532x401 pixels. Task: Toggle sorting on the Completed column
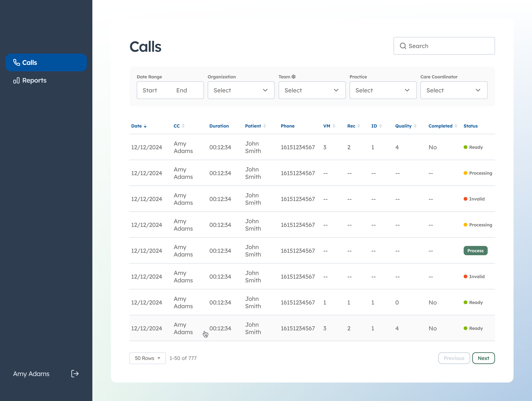456,126
